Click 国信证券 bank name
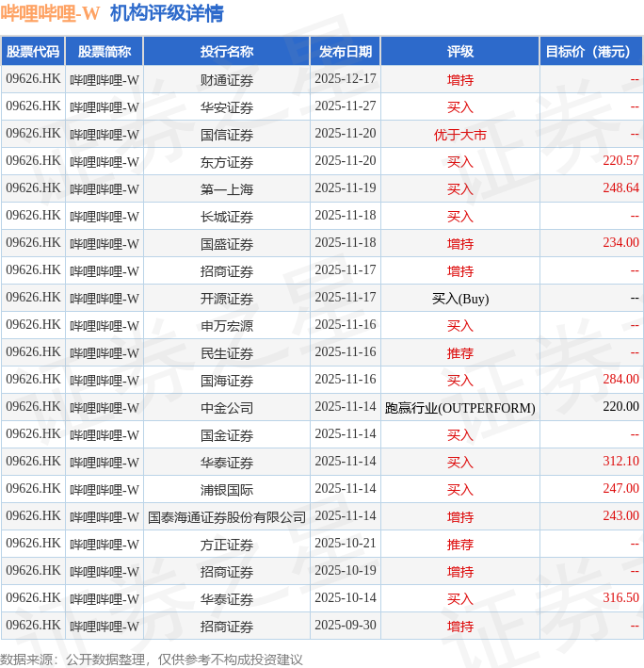Screen dimensions: 644x668 pyautogui.click(x=227, y=135)
